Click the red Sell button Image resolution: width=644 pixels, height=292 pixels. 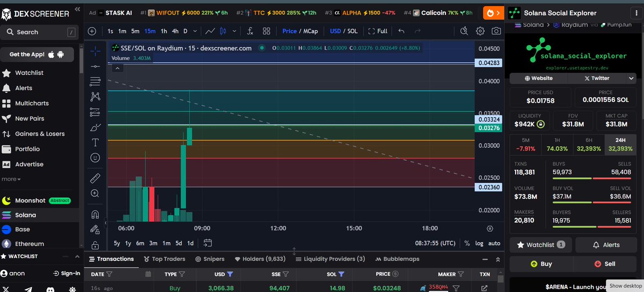[x=605, y=264]
